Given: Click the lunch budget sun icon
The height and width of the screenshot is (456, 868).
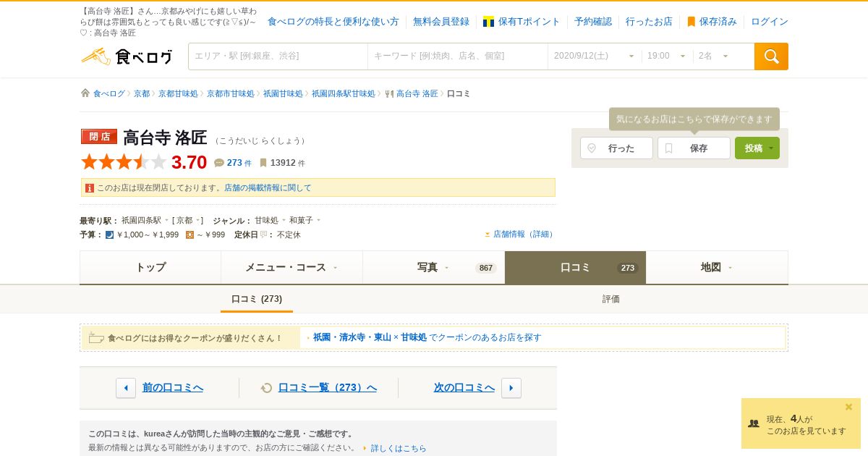Looking at the screenshot, I should point(190,235).
